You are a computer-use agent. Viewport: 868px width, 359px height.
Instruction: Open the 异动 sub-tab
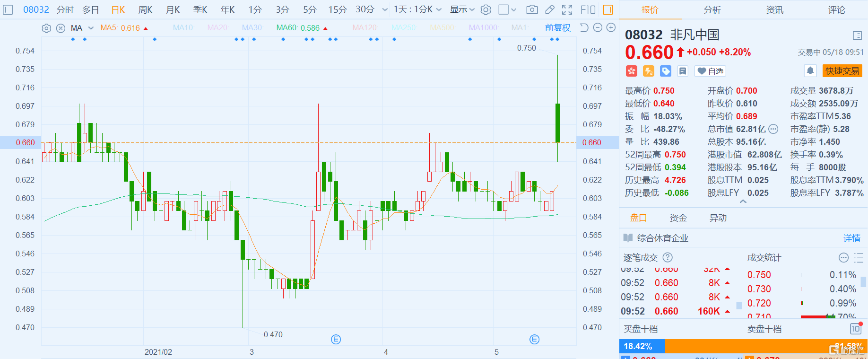[718, 218]
